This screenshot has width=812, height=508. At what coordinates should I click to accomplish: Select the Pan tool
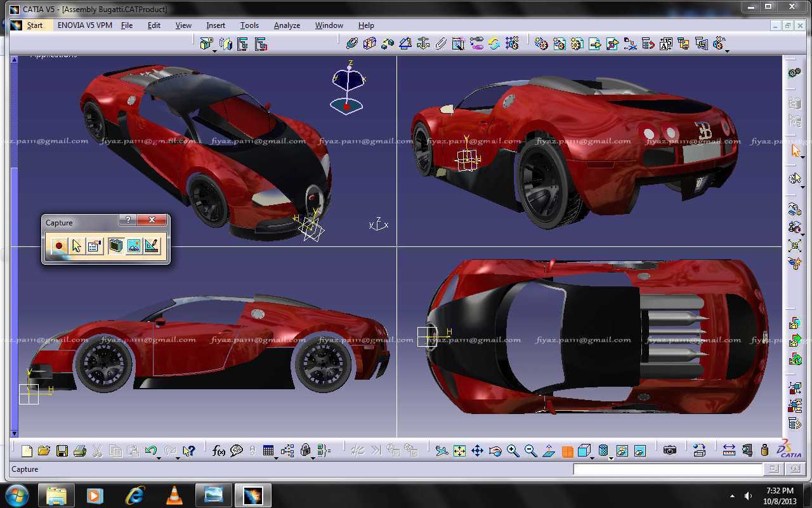click(x=478, y=451)
